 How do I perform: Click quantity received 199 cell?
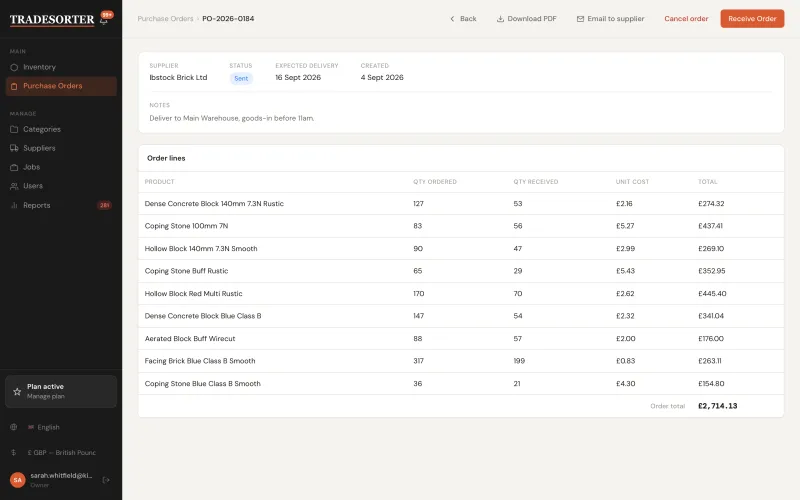click(x=519, y=361)
